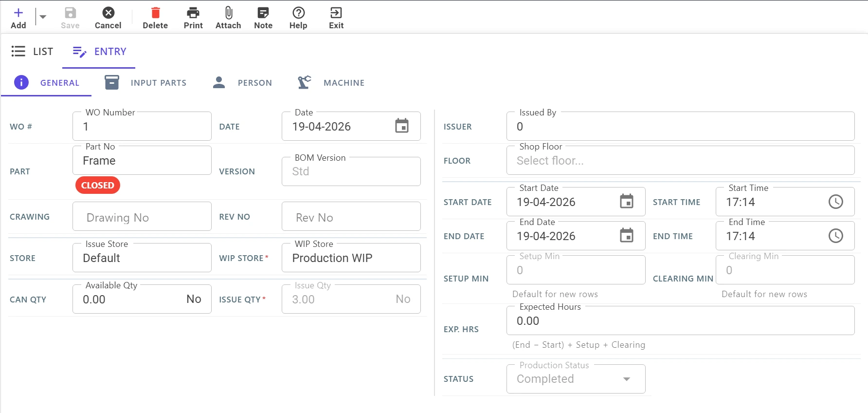Click the Issued By field

(x=681, y=127)
